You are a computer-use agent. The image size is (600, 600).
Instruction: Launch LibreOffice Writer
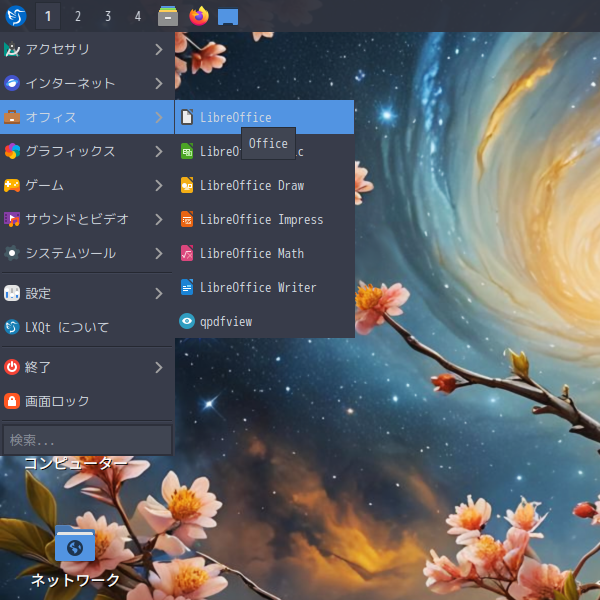pyautogui.click(x=264, y=287)
